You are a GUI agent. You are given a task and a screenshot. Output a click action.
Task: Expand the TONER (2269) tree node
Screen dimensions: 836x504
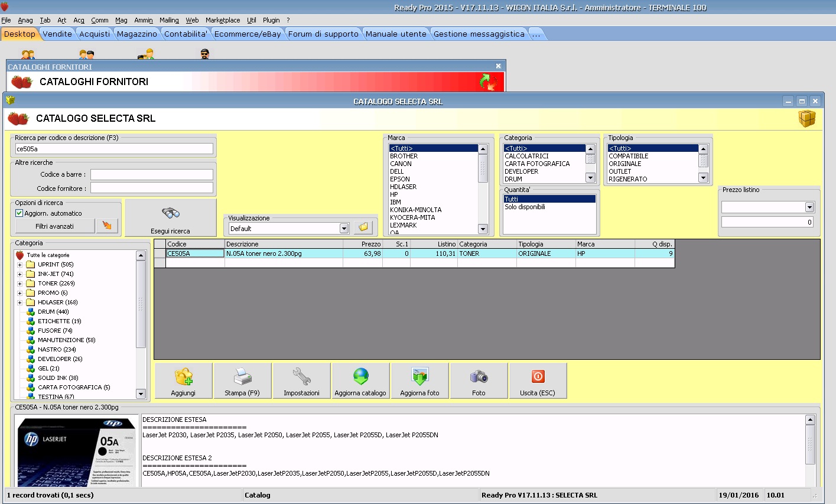point(19,284)
